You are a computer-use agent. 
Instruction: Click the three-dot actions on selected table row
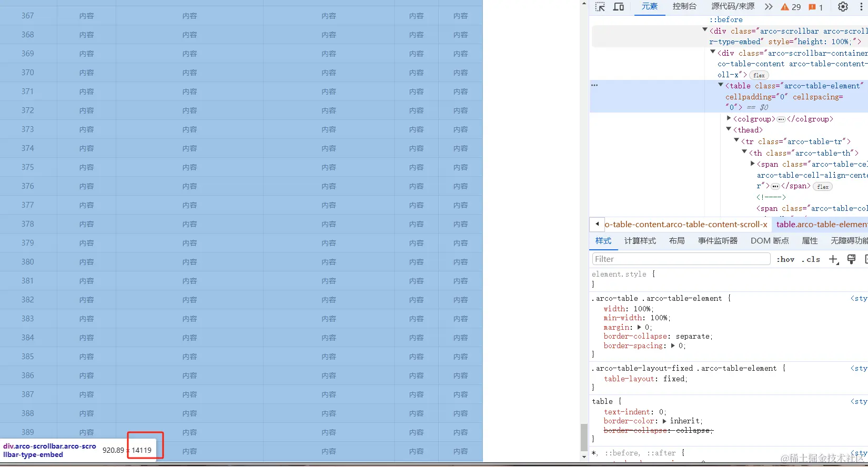tap(594, 85)
